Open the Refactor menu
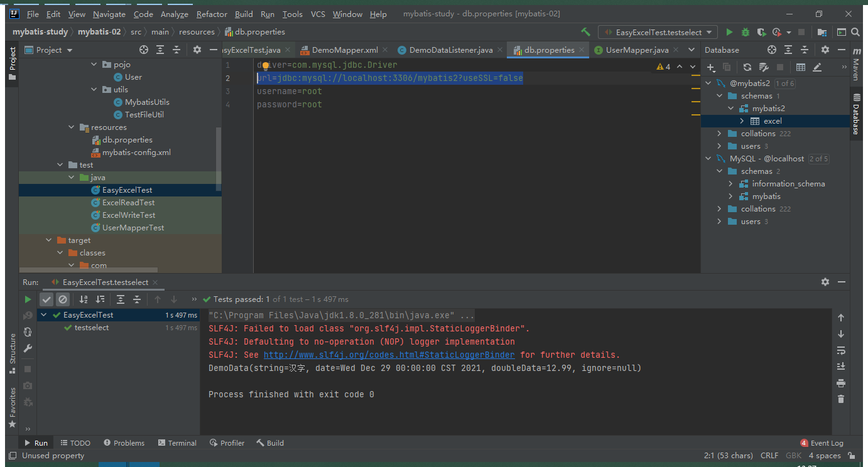Viewport: 868px width, 467px height. (212, 13)
